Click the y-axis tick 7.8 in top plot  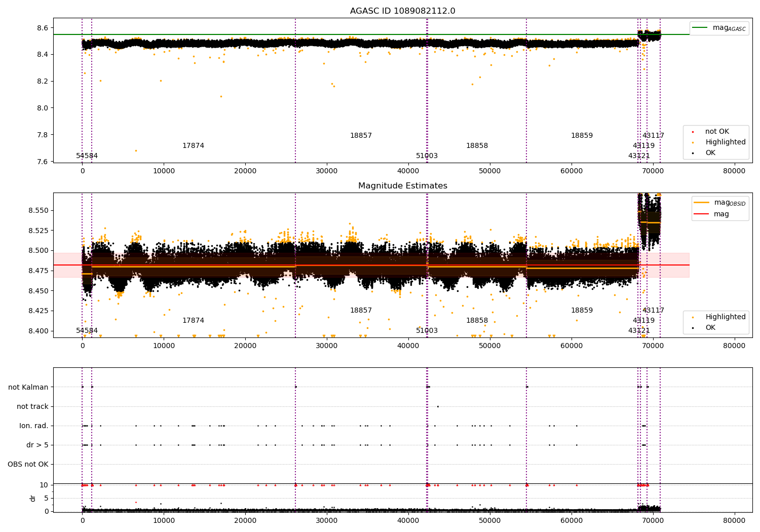click(x=43, y=135)
